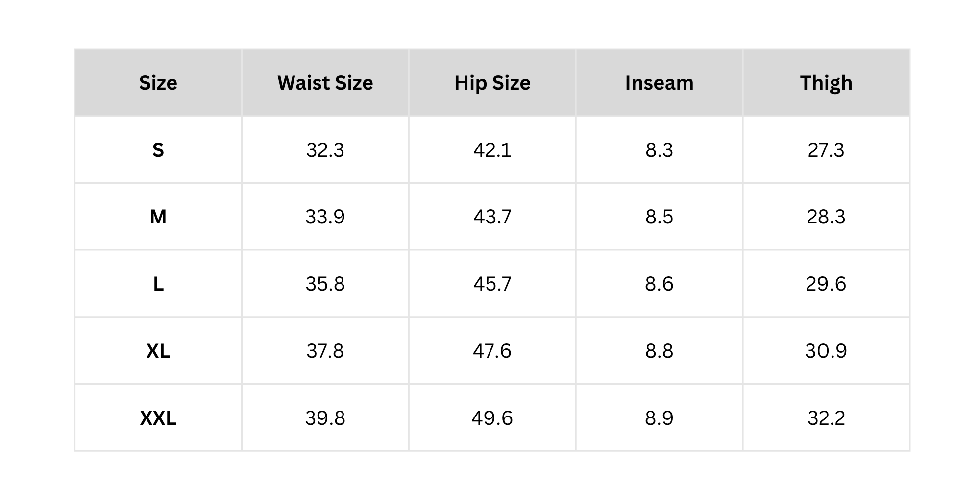
Task: Select hip value 42.1 in S row
Action: pos(492,150)
